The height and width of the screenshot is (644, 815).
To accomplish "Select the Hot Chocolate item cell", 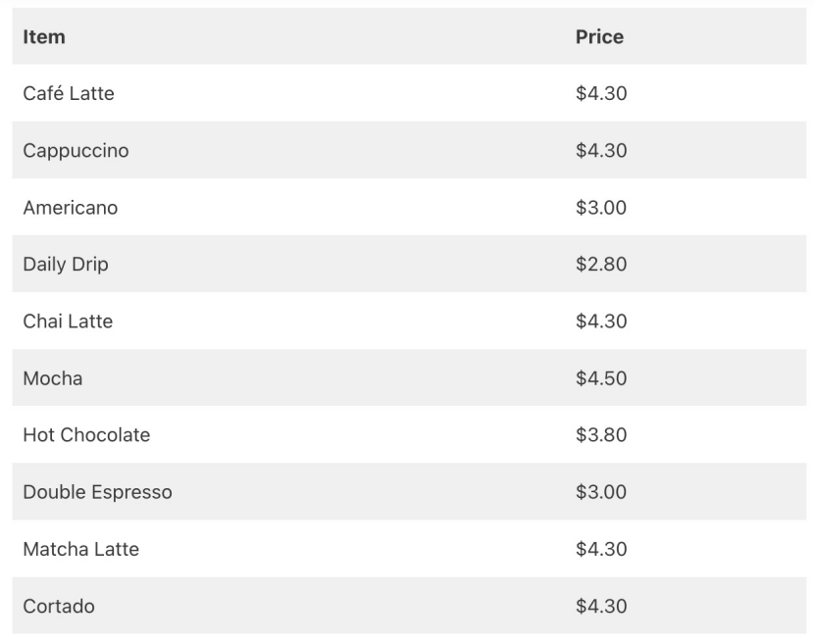I will tap(86, 435).
